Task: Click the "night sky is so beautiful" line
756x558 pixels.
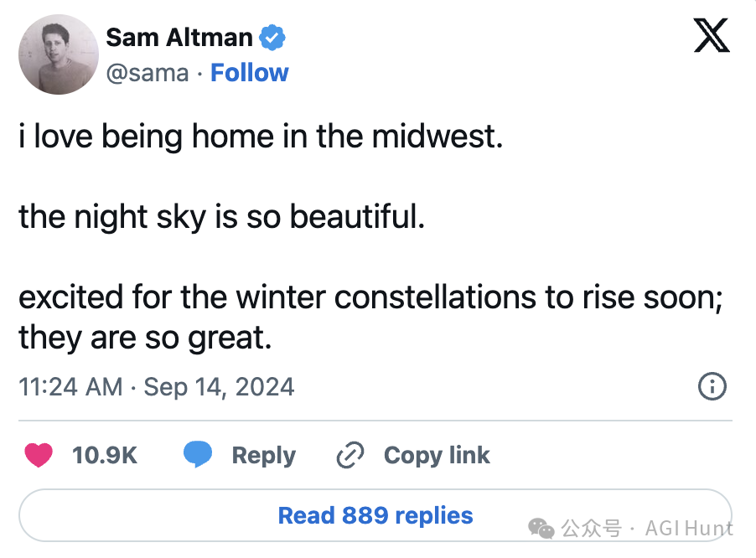Action: [222, 217]
